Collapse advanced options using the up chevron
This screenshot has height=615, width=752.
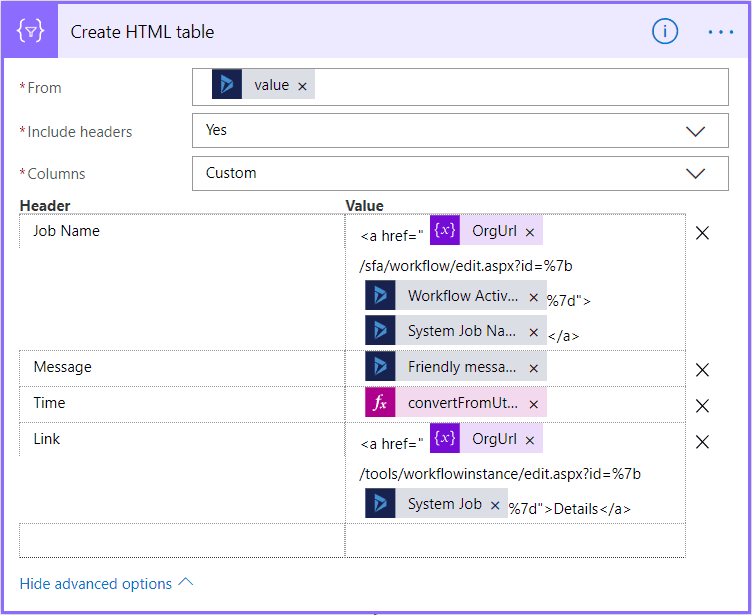coord(186,582)
